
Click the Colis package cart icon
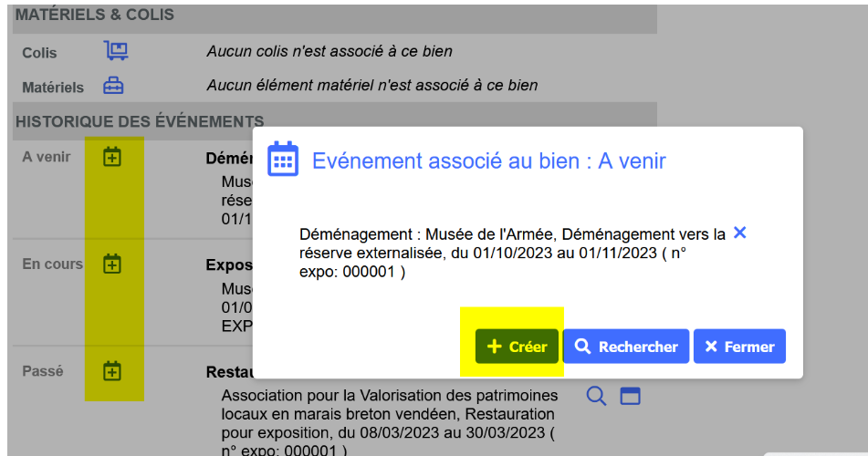[x=115, y=51]
